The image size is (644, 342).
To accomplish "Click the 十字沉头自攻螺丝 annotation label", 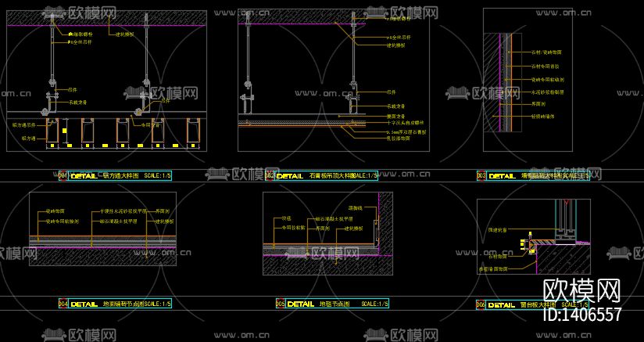I will click(x=406, y=123).
